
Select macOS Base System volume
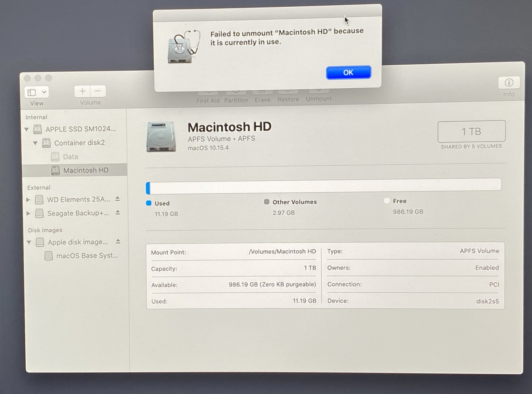87,256
